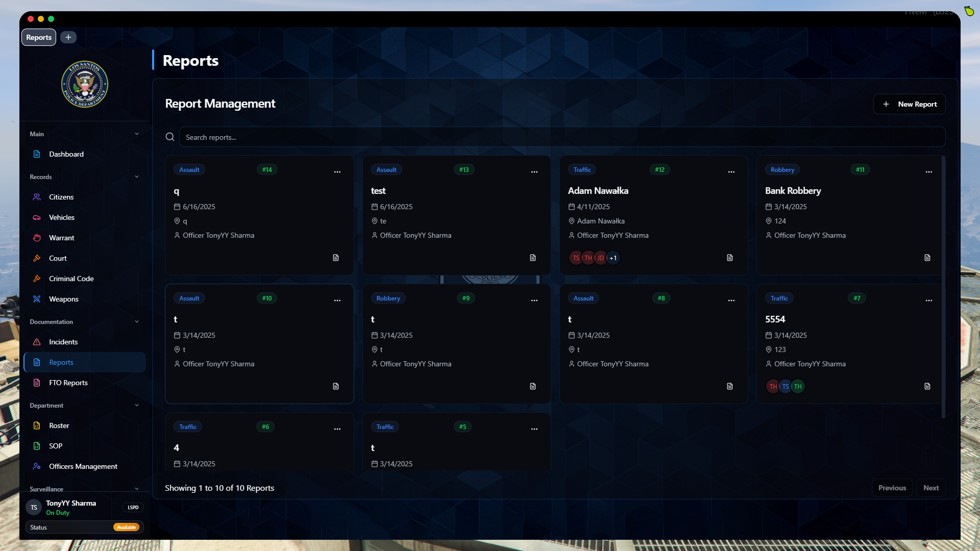Select the Citizens people icon
Image resolution: width=980 pixels, height=551 pixels.
click(36, 197)
